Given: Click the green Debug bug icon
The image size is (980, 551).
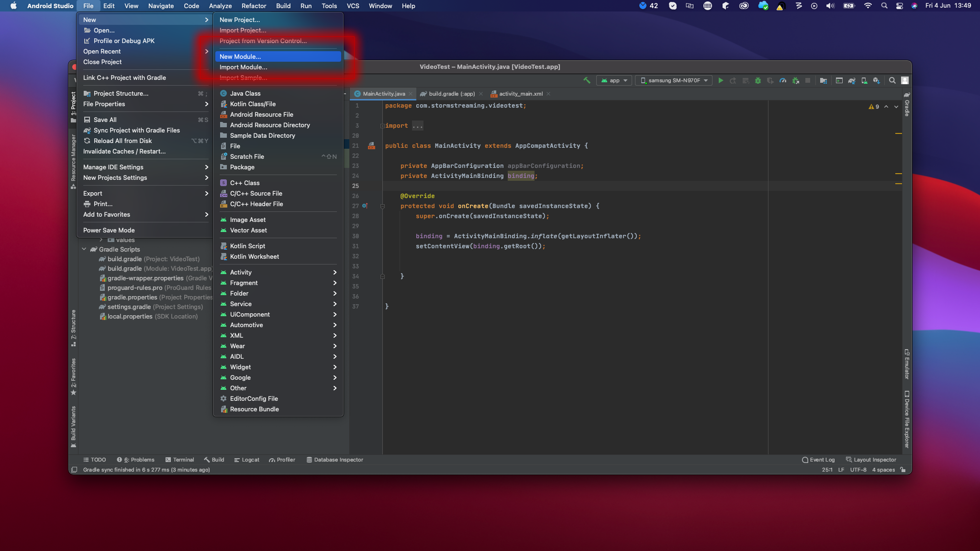Looking at the screenshot, I should (x=758, y=80).
